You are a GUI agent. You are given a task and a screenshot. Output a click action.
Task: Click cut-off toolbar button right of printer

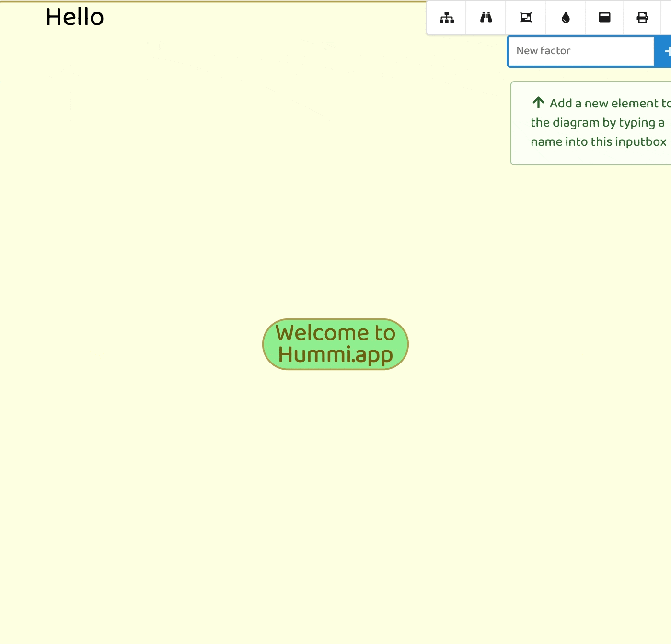[x=667, y=18]
